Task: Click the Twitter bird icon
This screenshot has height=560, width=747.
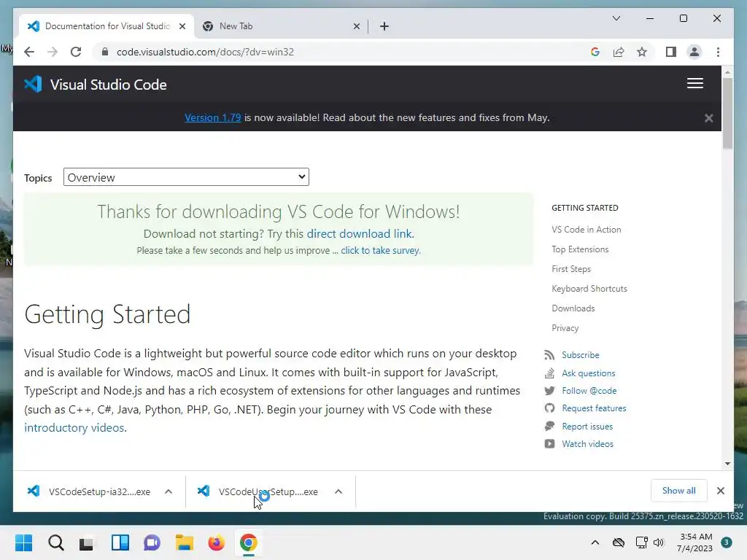Action: pyautogui.click(x=549, y=391)
